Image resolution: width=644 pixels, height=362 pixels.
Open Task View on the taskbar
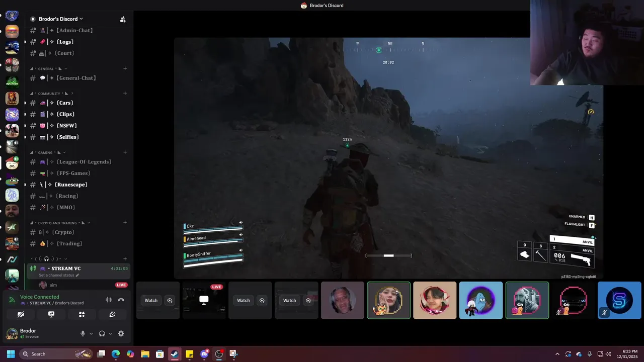[x=101, y=354]
